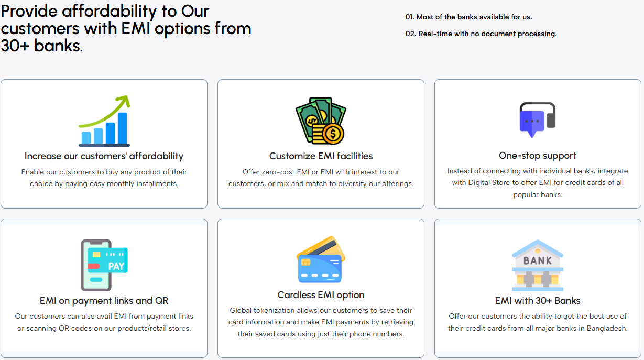Viewport: 644px width, 360px height.
Task: Click the description about scanning QR codes
Action: [x=104, y=322]
